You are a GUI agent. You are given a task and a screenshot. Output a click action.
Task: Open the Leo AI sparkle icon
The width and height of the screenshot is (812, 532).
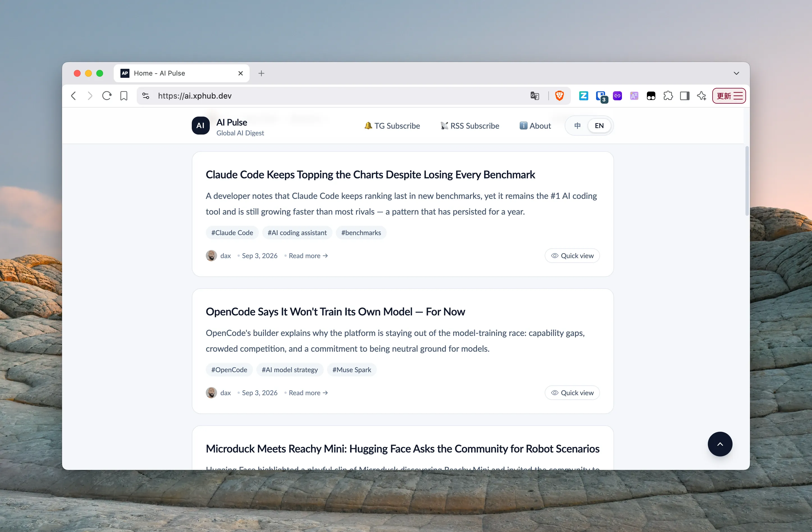tap(702, 96)
